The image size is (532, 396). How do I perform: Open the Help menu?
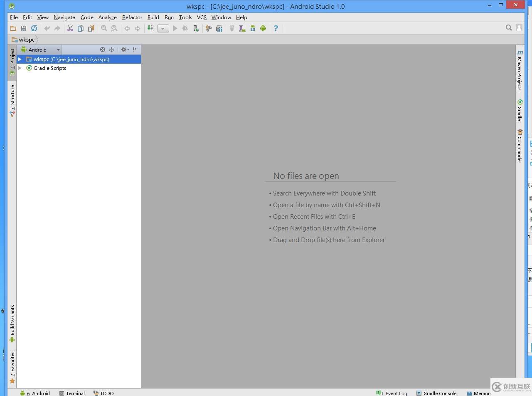pyautogui.click(x=241, y=17)
